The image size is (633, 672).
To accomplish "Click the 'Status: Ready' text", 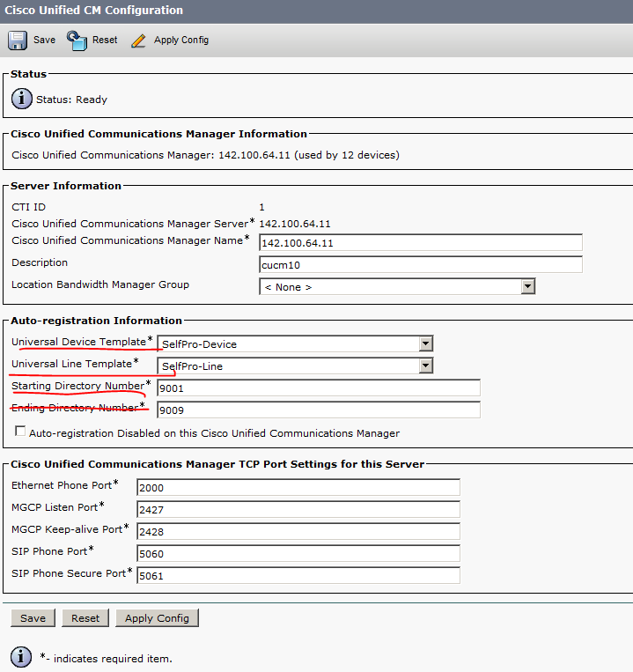I will point(71,100).
